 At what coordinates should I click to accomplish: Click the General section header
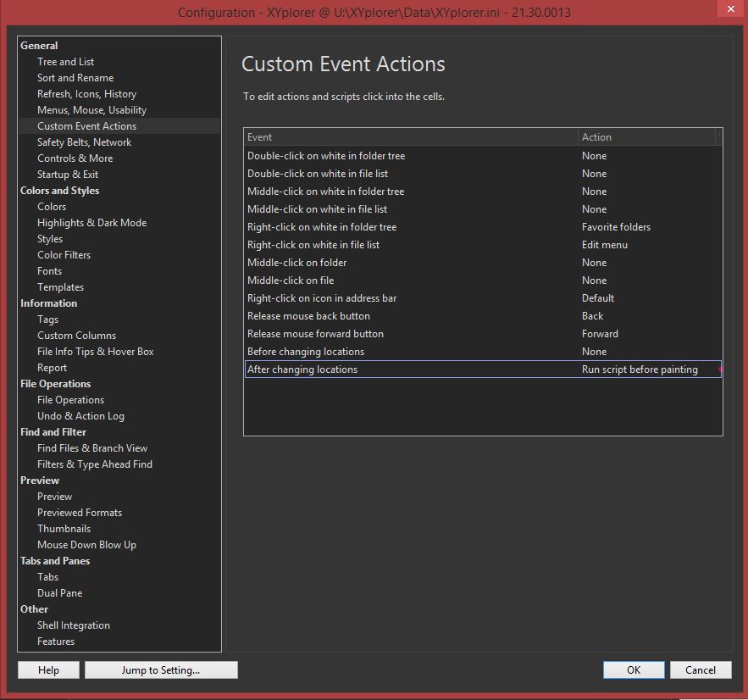[38, 45]
